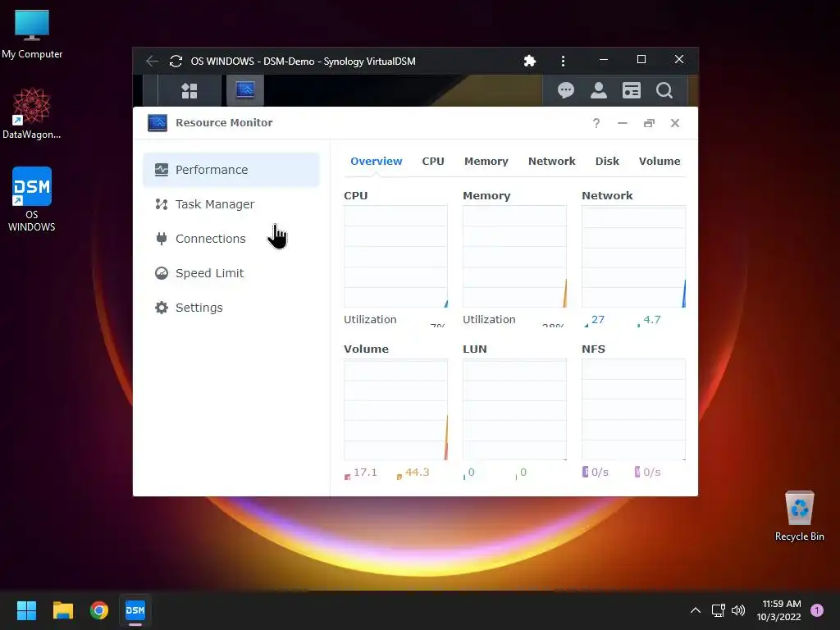The height and width of the screenshot is (630, 840).
Task: Click the Resource Monitor app icon in header
Action: (157, 123)
